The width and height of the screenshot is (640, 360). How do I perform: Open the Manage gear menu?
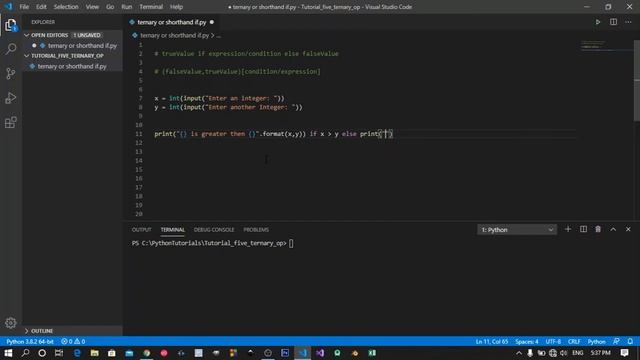[11, 323]
